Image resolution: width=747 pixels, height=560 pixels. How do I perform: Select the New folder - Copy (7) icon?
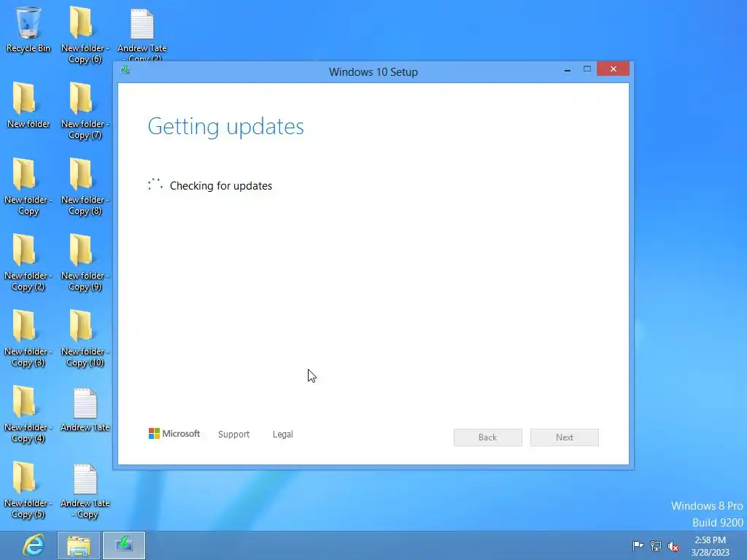point(85,111)
